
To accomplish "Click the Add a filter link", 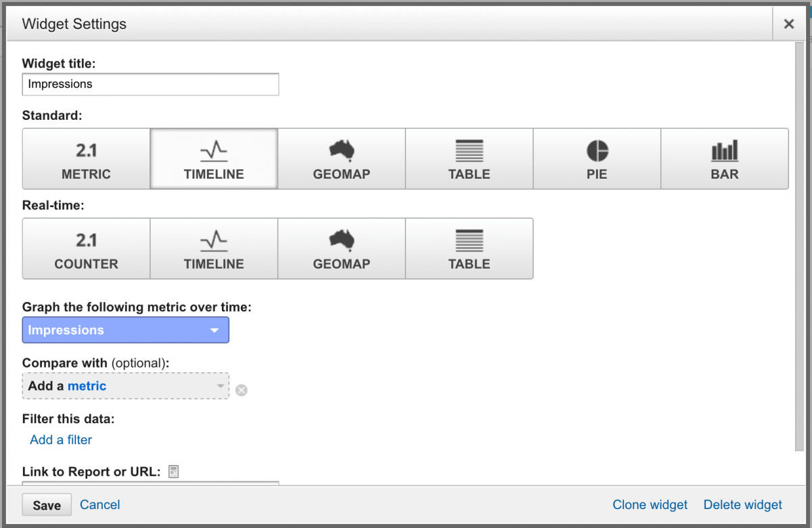I will pyautogui.click(x=61, y=440).
